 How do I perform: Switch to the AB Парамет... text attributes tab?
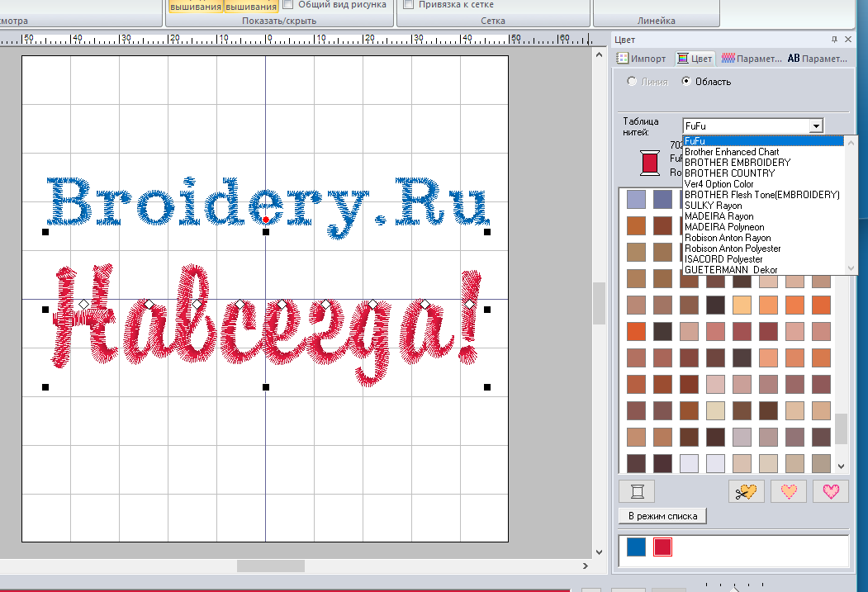pos(817,59)
